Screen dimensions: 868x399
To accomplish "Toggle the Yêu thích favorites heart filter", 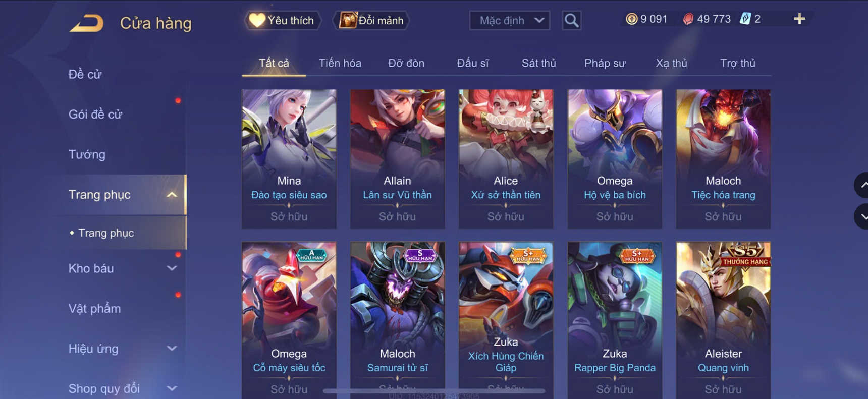I will [283, 21].
